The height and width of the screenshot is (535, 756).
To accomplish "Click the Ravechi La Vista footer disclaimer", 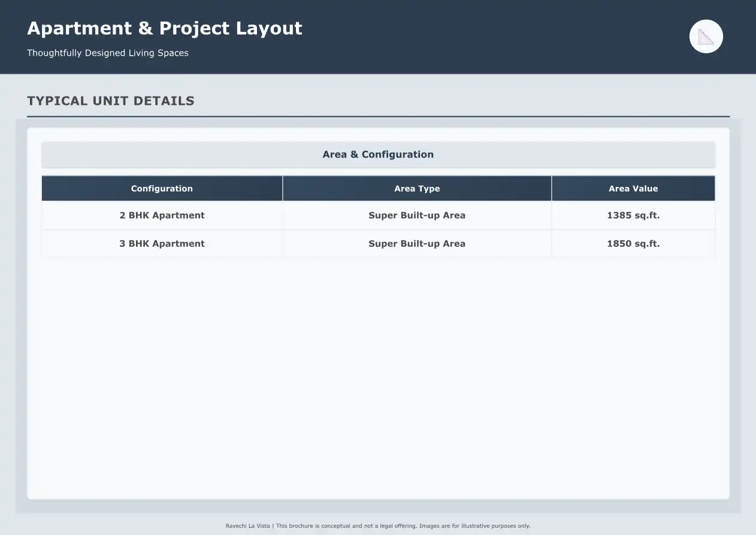I will (x=378, y=526).
